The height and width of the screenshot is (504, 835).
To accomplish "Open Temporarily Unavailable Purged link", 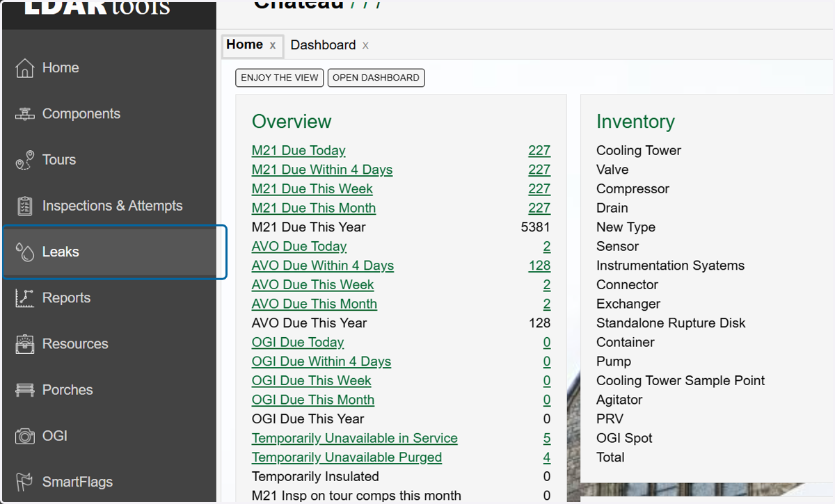I will coord(347,457).
